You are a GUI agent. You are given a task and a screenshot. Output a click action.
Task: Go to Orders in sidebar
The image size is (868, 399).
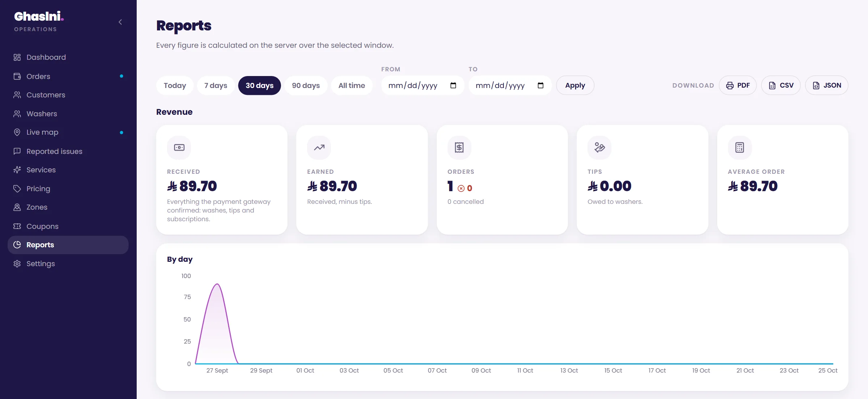[x=68, y=76]
